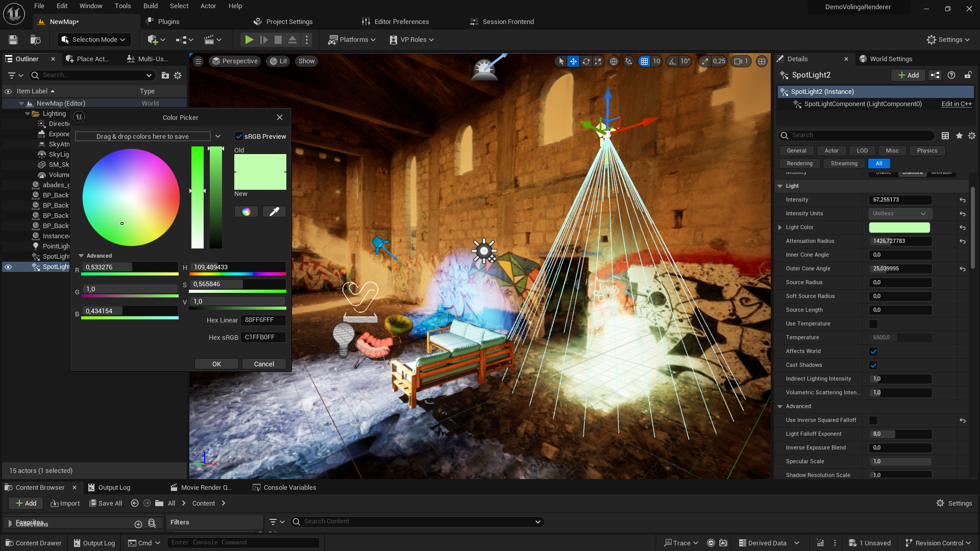Screen dimensions: 980x551
Task: Disable the Cast Shadows checkbox
Action: [x=873, y=365]
